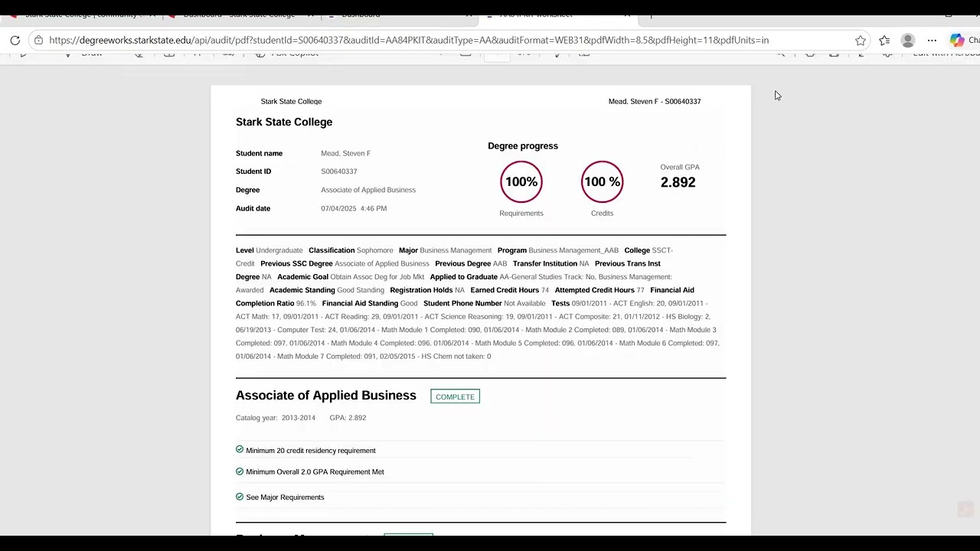The height and width of the screenshot is (551, 980).
Task: Add this page to favorites with the star icon
Action: (861, 40)
